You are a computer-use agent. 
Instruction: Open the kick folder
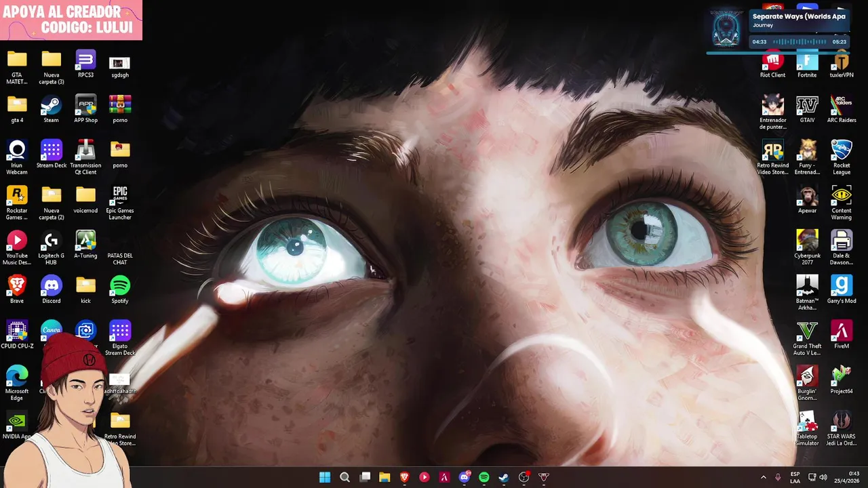[85, 290]
